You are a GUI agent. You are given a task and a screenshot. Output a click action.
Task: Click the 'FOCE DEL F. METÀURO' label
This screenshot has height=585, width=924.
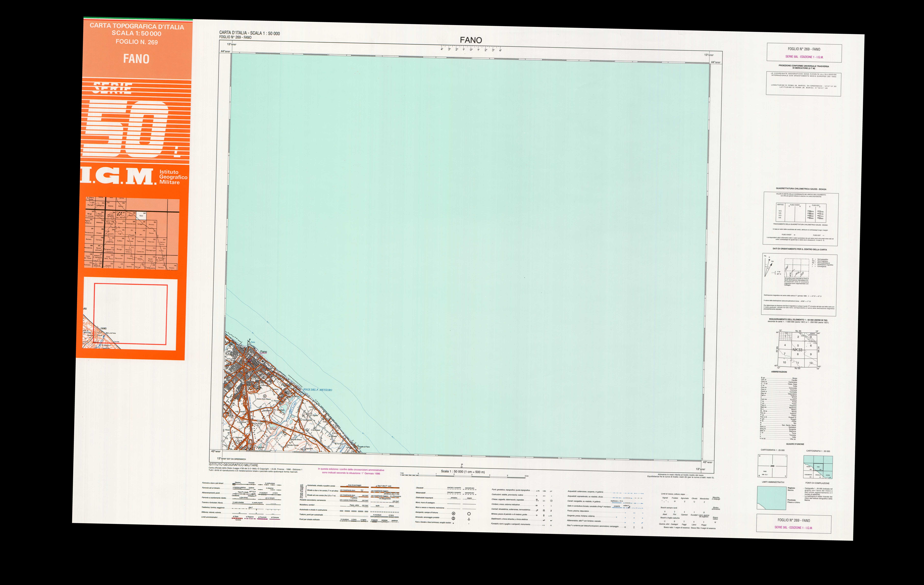click(x=318, y=390)
